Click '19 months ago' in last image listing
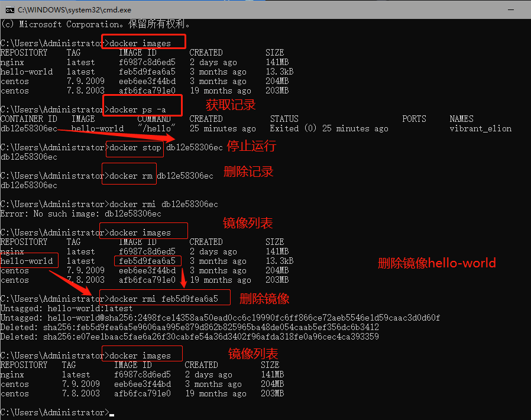531x420 pixels. tap(215, 393)
